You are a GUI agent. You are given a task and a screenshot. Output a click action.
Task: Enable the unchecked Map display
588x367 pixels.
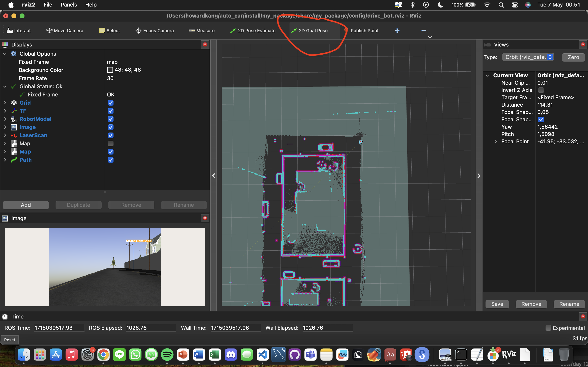click(110, 144)
